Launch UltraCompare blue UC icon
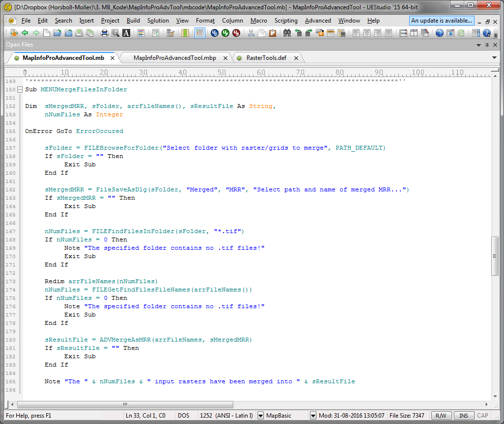This screenshot has height=424, width=504. coord(215,33)
